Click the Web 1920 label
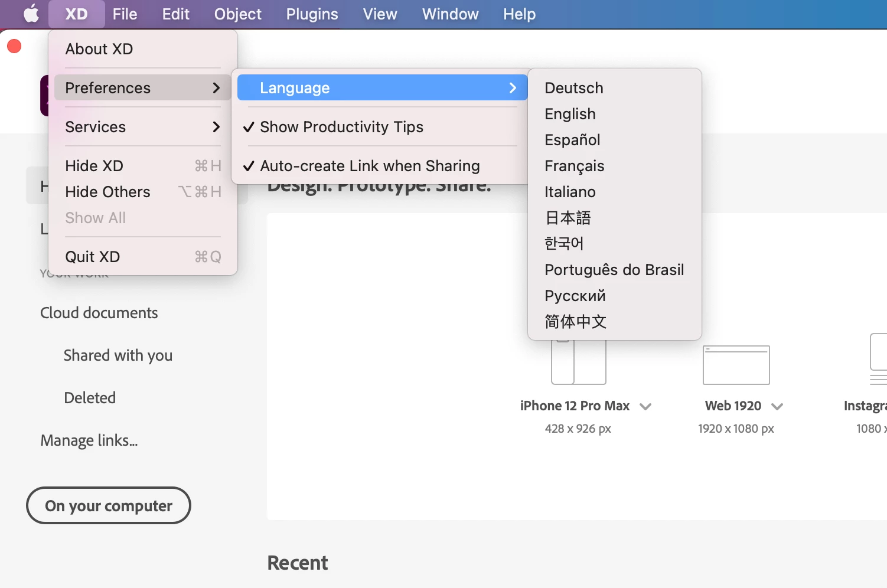The image size is (887, 588). pos(733,406)
